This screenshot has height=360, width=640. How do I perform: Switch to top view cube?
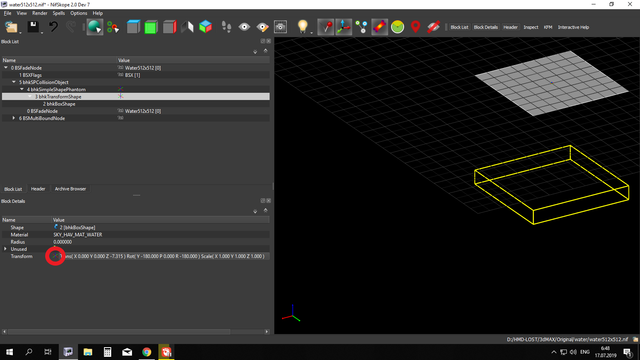click(133, 27)
